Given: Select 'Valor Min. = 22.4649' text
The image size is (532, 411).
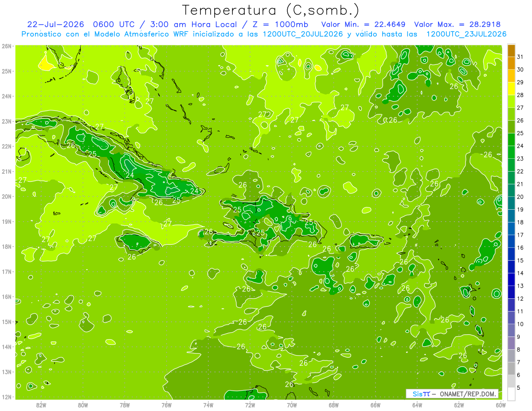Looking at the screenshot, I should pos(364,24).
